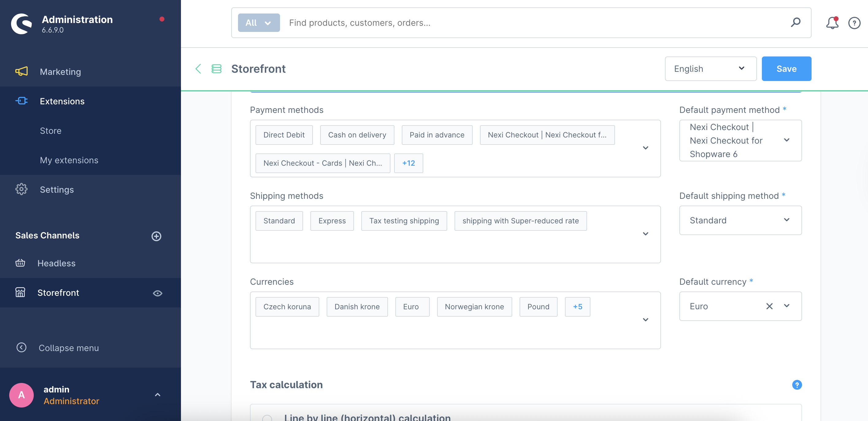Click the Extensions plug icon
This screenshot has width=868, height=421.
click(21, 101)
